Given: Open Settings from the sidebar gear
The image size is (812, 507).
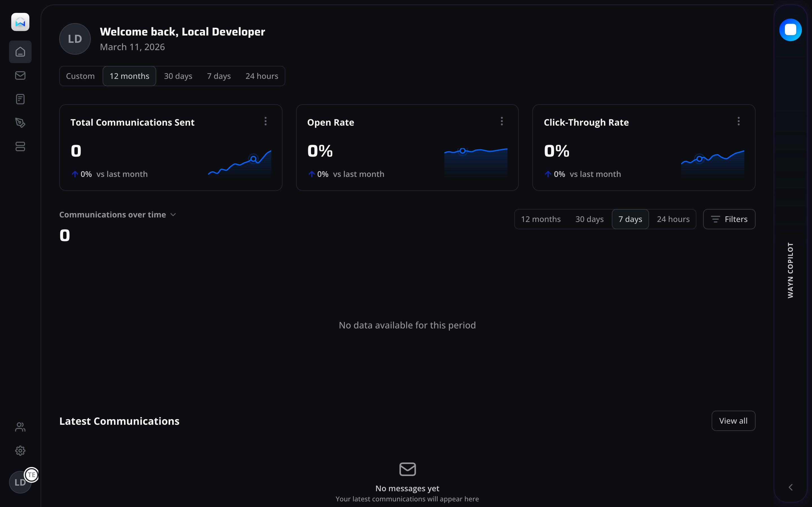Looking at the screenshot, I should tap(20, 450).
